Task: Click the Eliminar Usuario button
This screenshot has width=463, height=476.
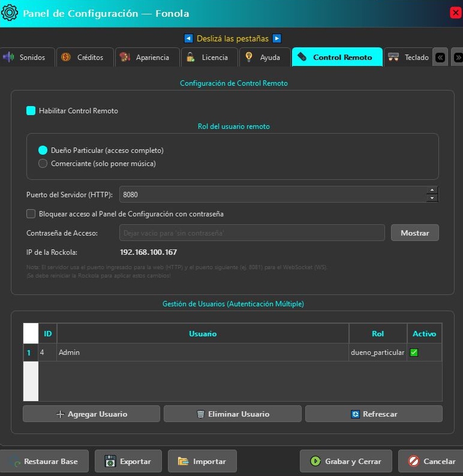Action: [x=233, y=414]
